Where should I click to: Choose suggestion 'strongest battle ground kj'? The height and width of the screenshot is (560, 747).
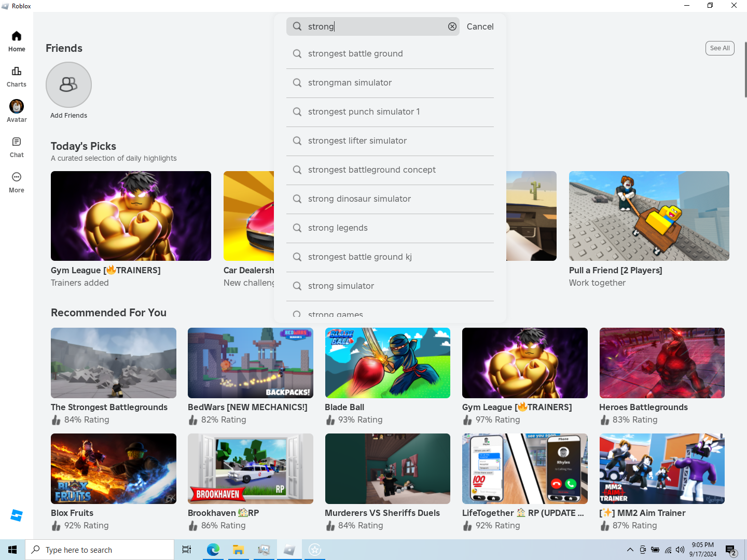point(390,257)
